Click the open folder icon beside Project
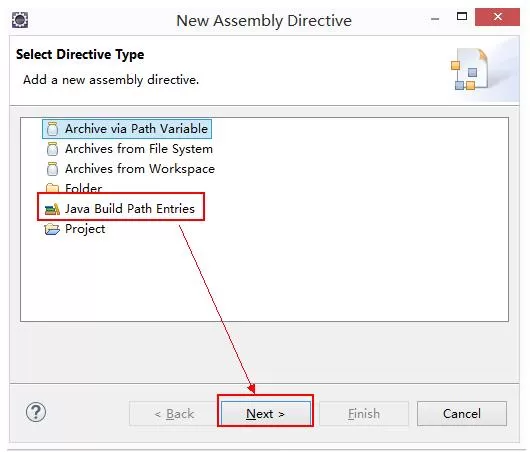This screenshot has width=530, height=452. click(52, 229)
